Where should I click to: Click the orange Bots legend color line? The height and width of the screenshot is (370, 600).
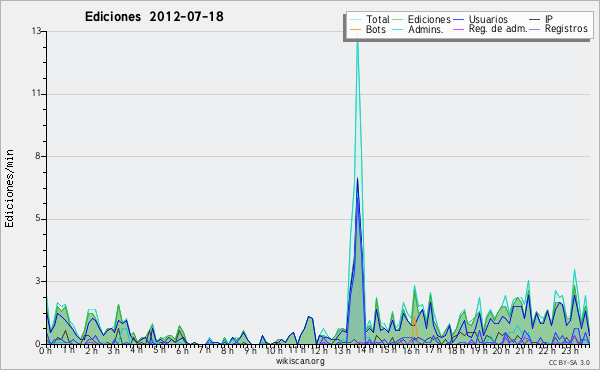tap(355, 29)
